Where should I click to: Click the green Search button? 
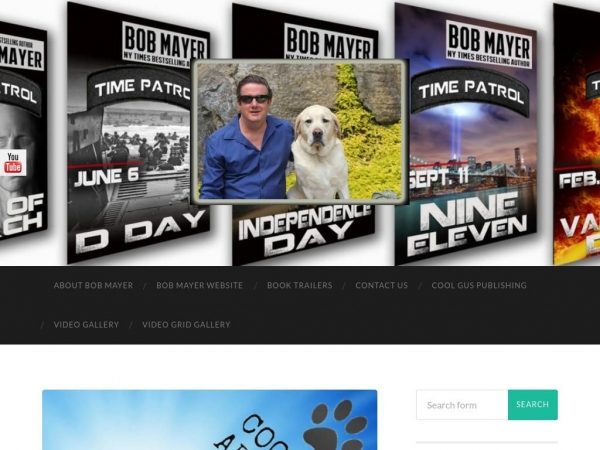[x=533, y=405]
